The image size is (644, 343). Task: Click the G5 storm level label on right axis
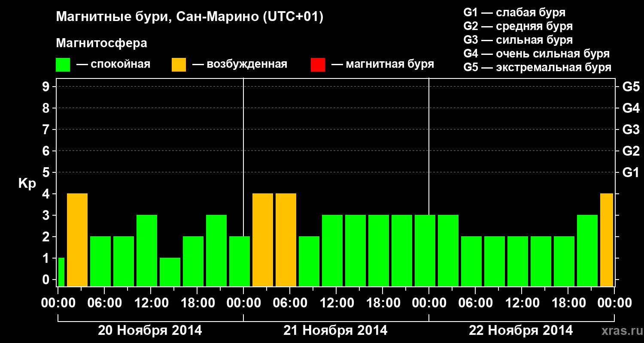click(x=631, y=87)
